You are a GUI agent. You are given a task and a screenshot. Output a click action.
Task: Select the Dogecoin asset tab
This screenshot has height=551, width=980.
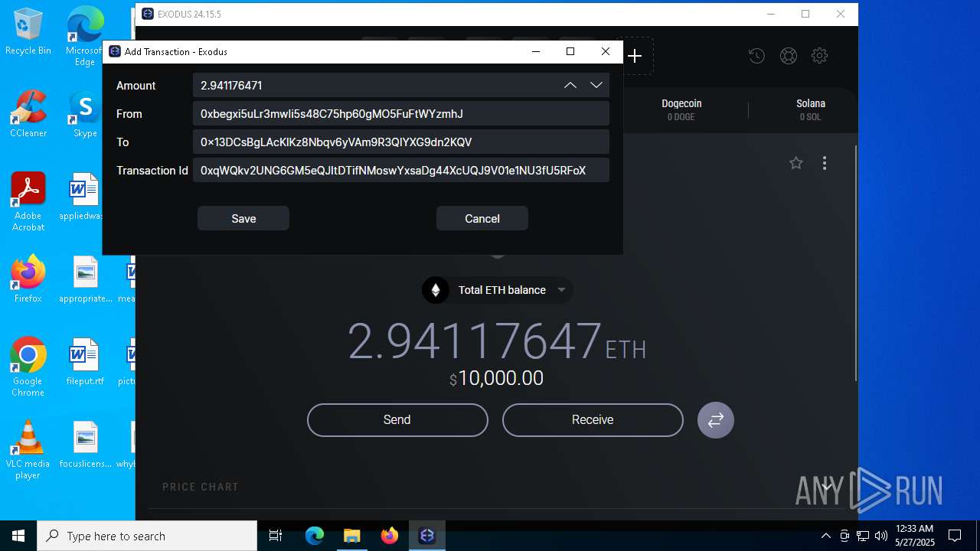point(681,109)
